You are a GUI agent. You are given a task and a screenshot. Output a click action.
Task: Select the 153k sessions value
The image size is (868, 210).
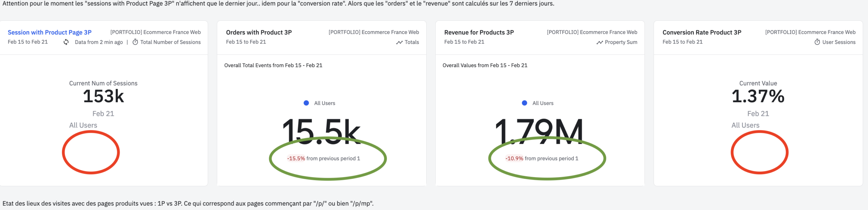click(x=103, y=96)
